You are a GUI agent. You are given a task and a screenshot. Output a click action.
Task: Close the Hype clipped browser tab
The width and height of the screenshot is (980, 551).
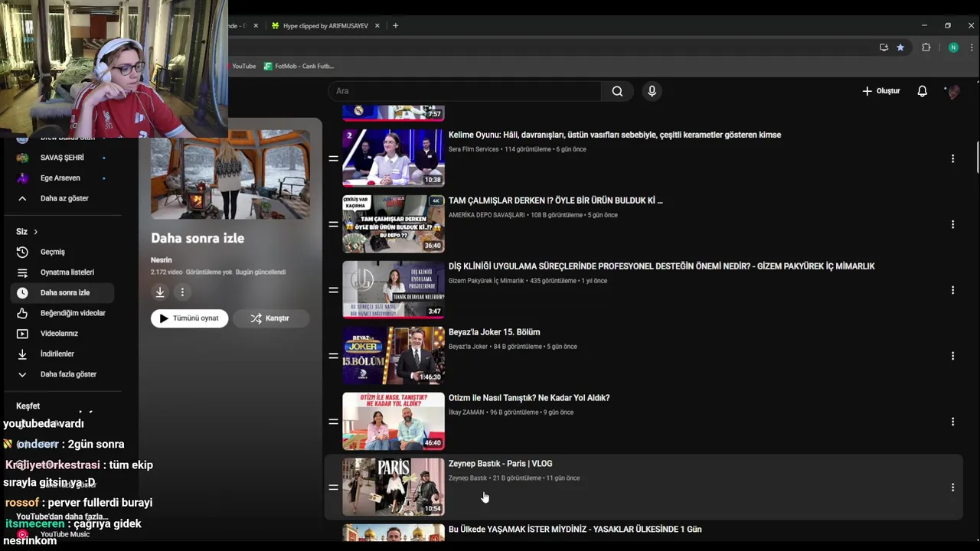pos(375,26)
